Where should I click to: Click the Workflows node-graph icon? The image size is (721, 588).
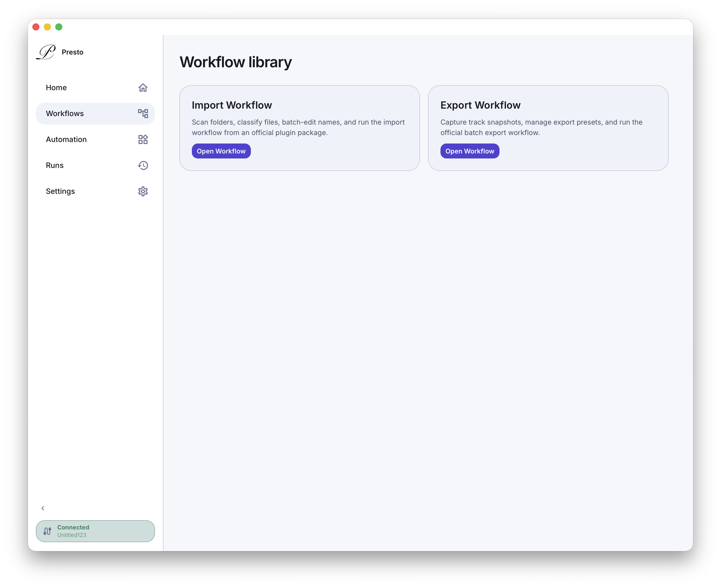pos(143,113)
